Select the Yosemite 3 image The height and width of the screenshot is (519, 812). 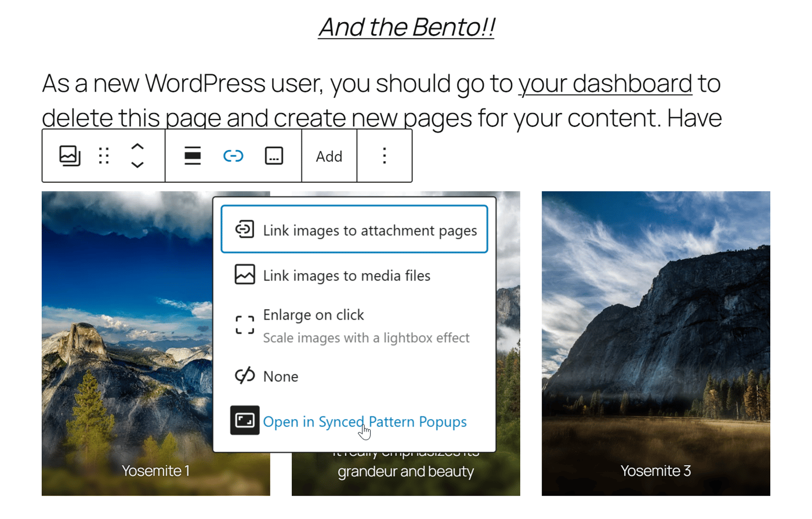tap(656, 343)
